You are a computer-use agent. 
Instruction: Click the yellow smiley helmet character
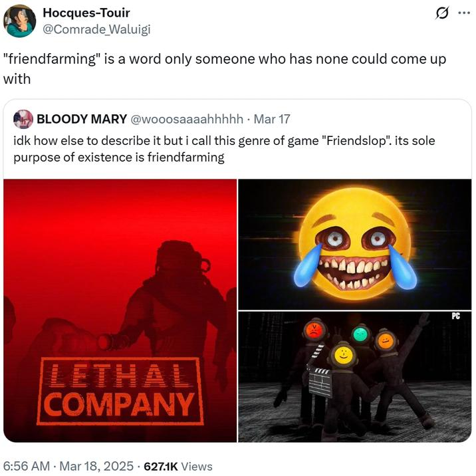(x=343, y=354)
